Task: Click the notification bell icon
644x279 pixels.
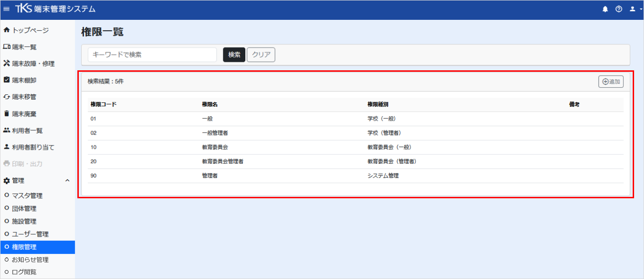Action: click(605, 9)
